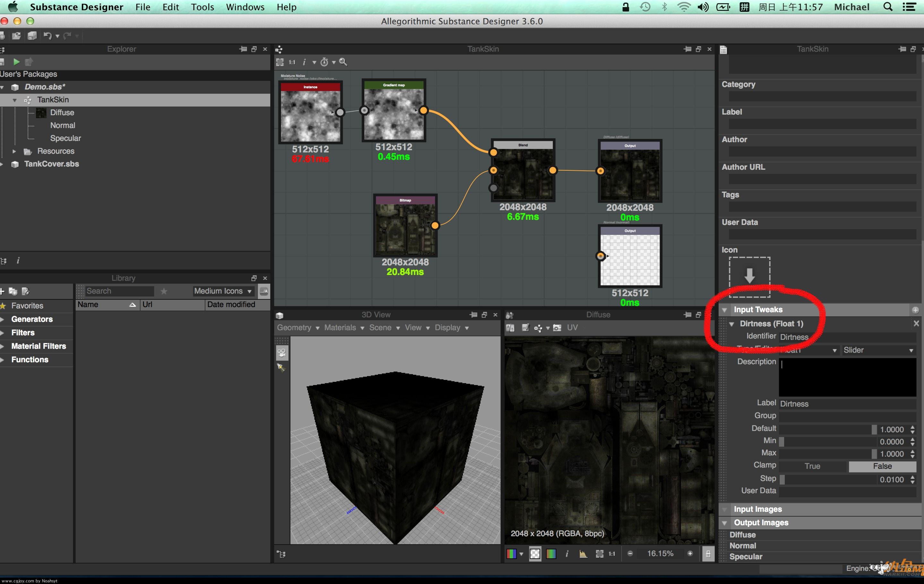This screenshot has height=584, width=924.
Task: Open the Edit menu
Action: pos(171,7)
